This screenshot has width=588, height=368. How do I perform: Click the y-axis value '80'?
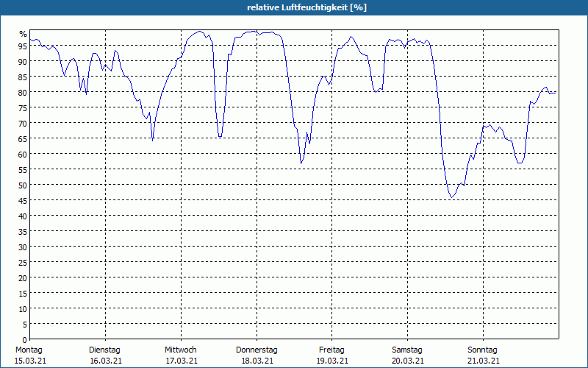[23, 93]
